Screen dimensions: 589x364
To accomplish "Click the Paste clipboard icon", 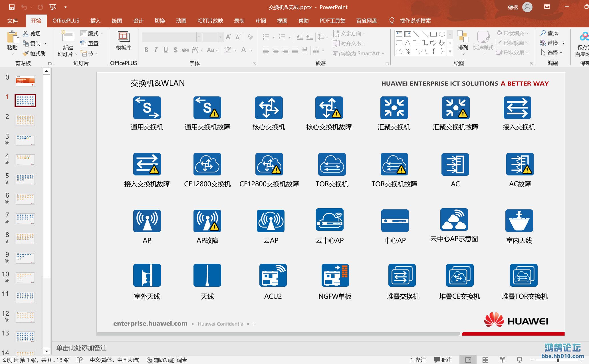I will (12, 37).
